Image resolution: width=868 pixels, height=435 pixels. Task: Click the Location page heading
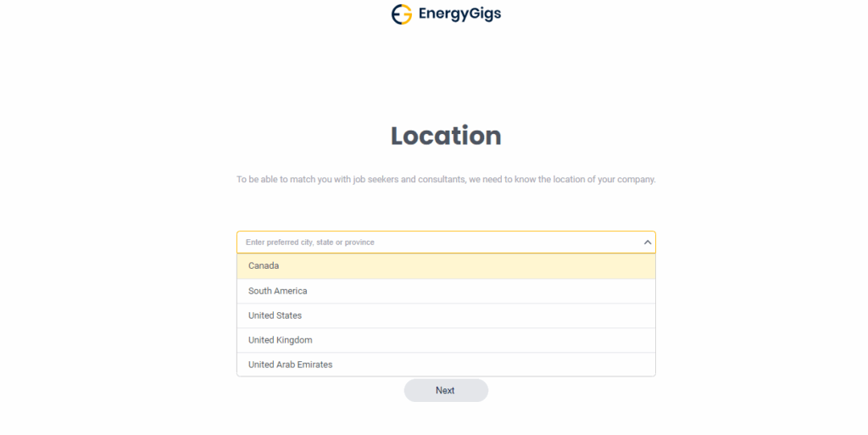pyautogui.click(x=446, y=136)
